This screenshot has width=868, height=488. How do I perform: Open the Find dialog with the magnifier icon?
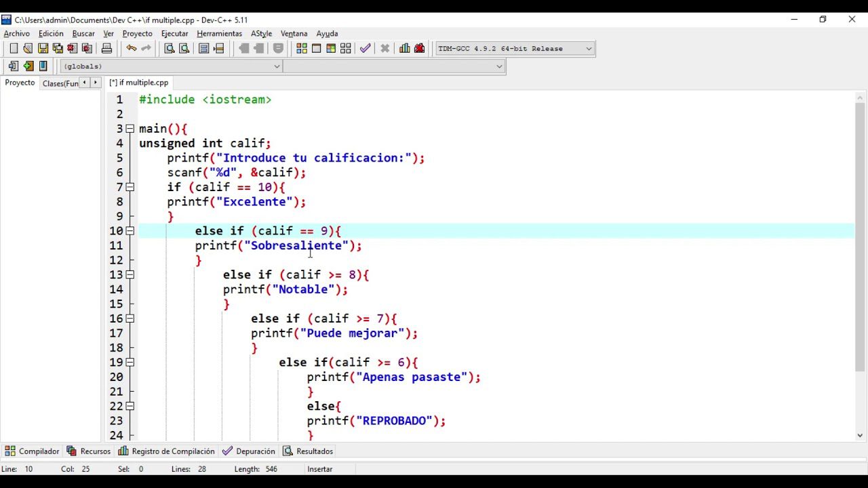[x=169, y=48]
